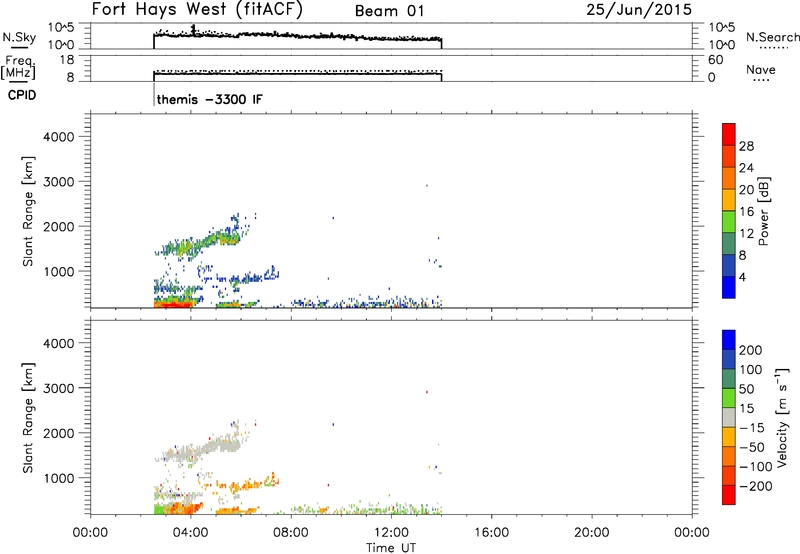Click the '18' frequency axis value
The image size is (800, 554).
67,60
